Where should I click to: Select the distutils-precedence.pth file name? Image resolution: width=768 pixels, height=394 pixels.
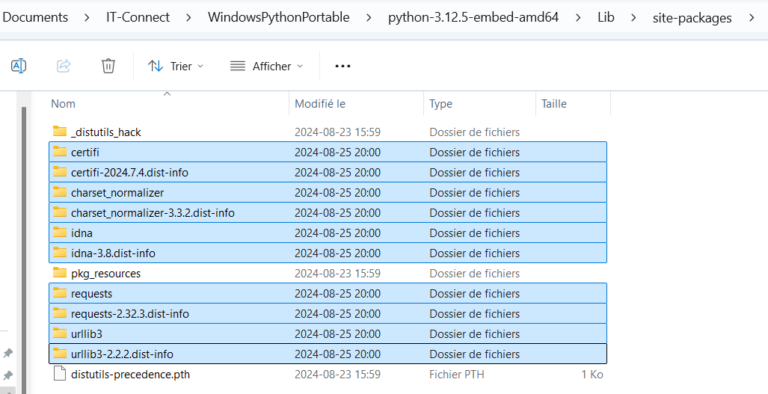click(x=130, y=374)
